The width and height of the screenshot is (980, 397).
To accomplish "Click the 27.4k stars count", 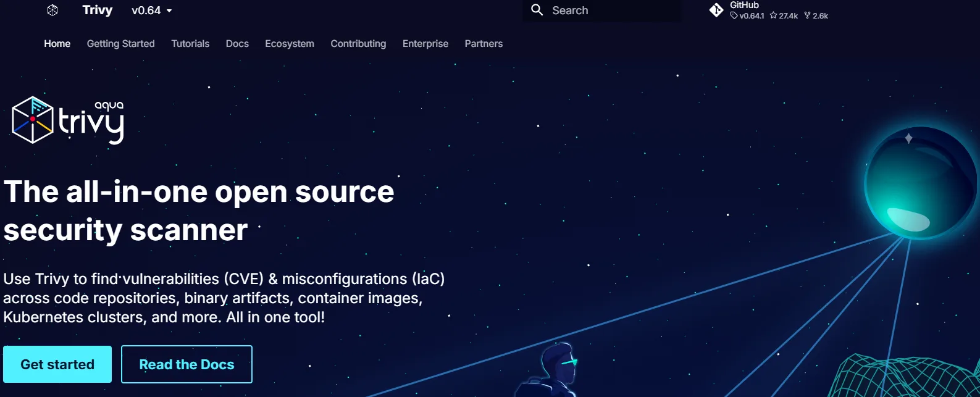I will [784, 16].
